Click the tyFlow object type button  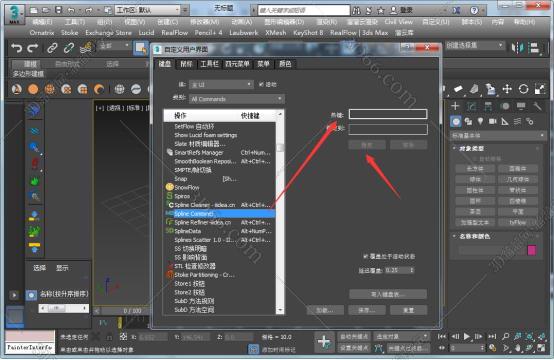tap(518, 222)
